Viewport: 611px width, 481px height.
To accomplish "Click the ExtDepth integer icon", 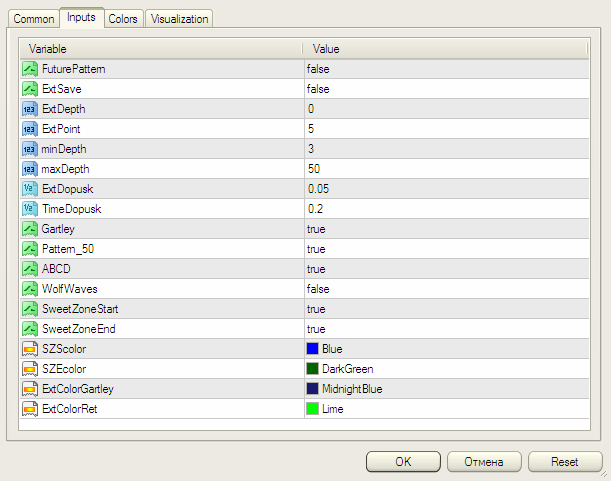I will coord(30,109).
